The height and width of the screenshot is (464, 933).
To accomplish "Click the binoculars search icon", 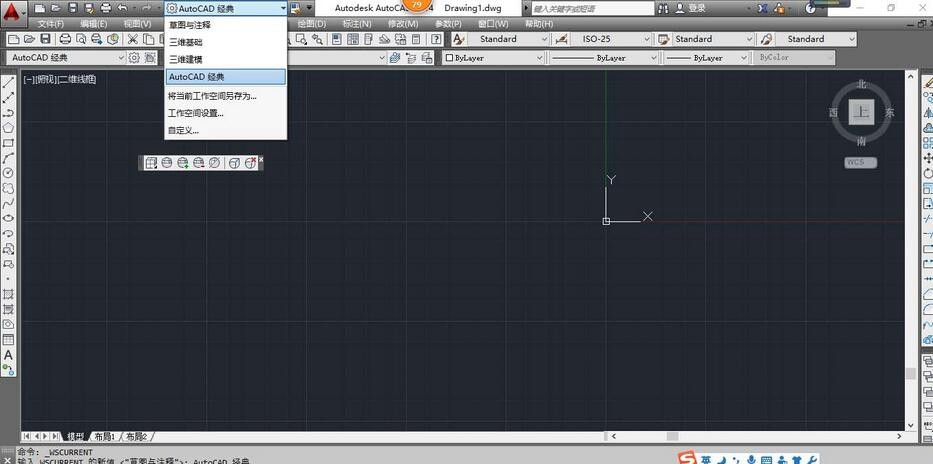I will [663, 8].
